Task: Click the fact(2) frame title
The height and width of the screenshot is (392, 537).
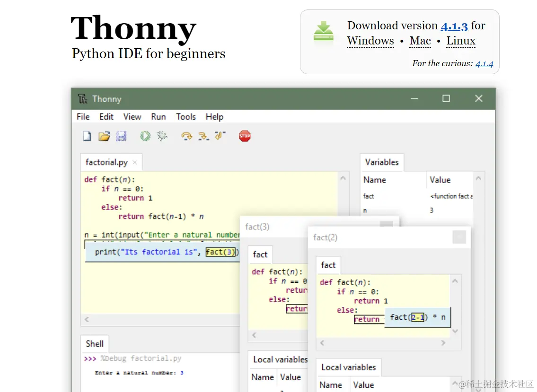Action: (x=326, y=237)
